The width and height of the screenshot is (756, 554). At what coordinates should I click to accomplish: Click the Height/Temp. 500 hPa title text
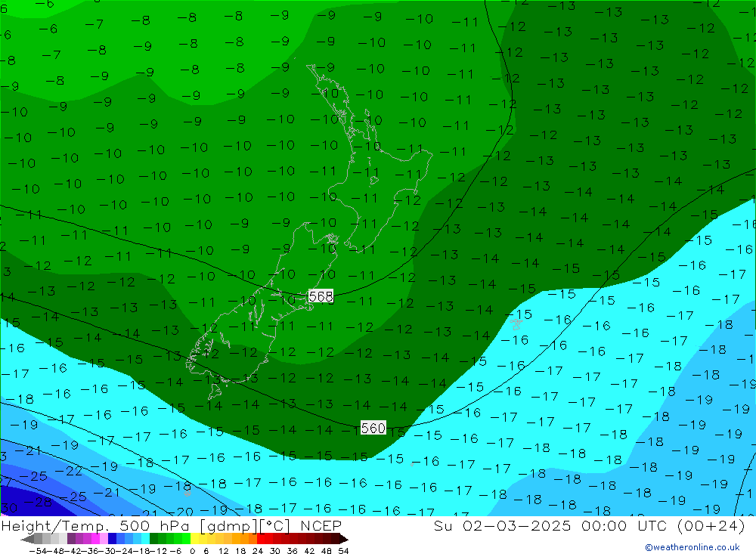coord(96,525)
